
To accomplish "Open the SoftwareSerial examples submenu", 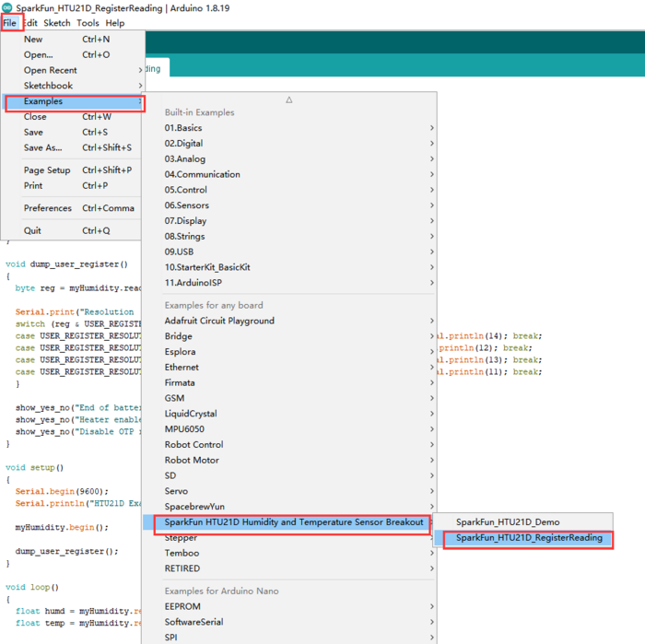I will [x=289, y=622].
